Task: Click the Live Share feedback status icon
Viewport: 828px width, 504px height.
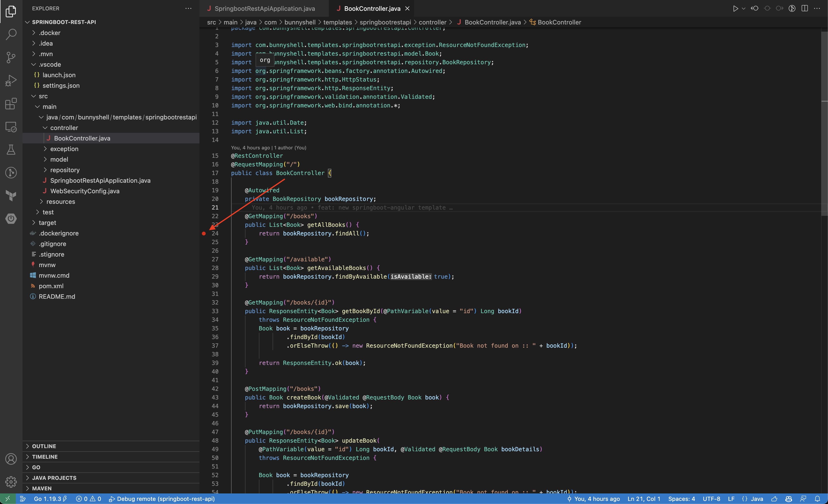Action: [x=803, y=499]
